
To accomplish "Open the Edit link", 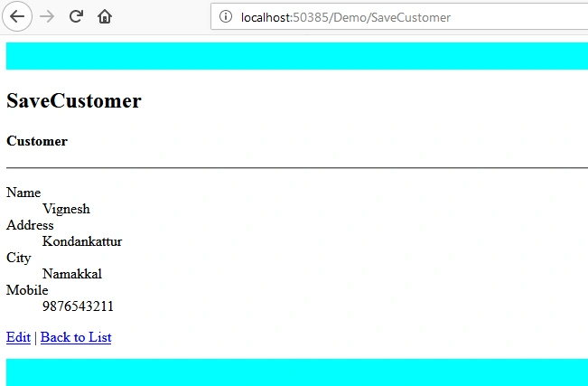I will point(18,337).
